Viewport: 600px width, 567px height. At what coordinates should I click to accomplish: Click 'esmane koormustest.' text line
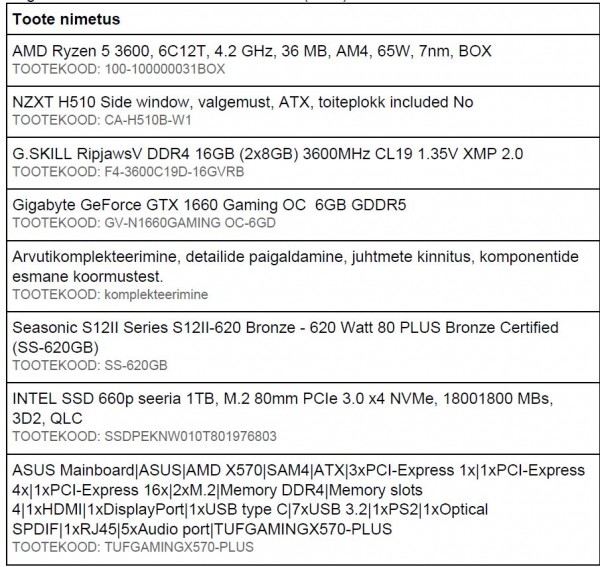point(88,276)
